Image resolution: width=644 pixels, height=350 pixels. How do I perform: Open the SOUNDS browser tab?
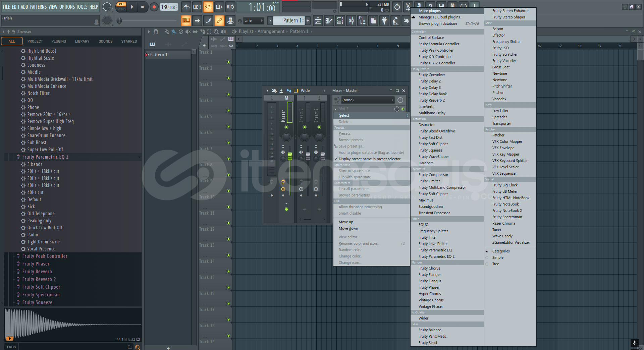pyautogui.click(x=106, y=41)
